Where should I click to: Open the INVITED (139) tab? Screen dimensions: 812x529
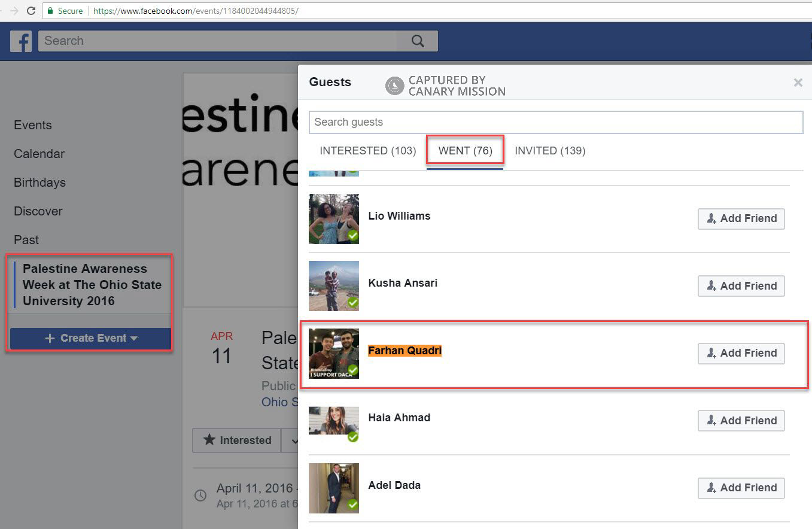[549, 151]
